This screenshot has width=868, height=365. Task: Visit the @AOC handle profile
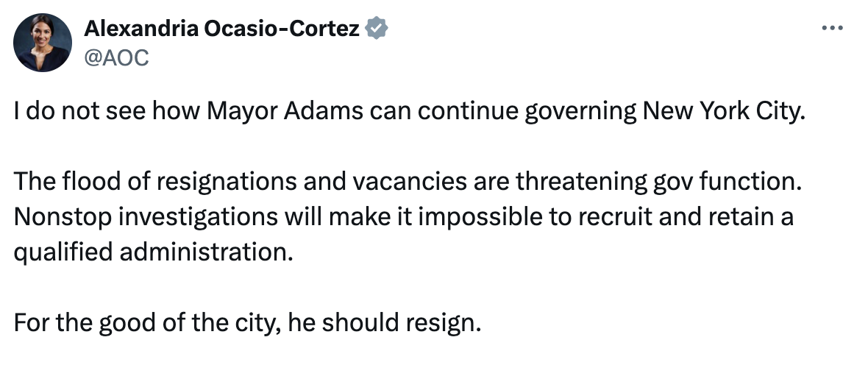pos(116,57)
